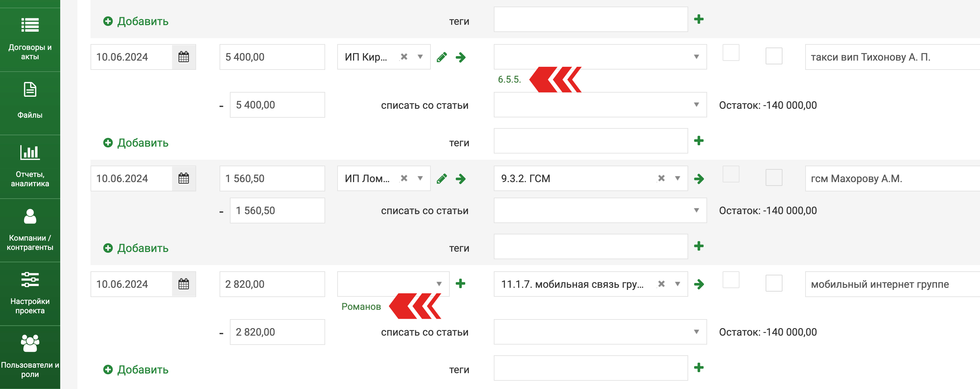Click the 5 400,00 amount input field
This screenshot has height=389, width=980.
(272, 57)
